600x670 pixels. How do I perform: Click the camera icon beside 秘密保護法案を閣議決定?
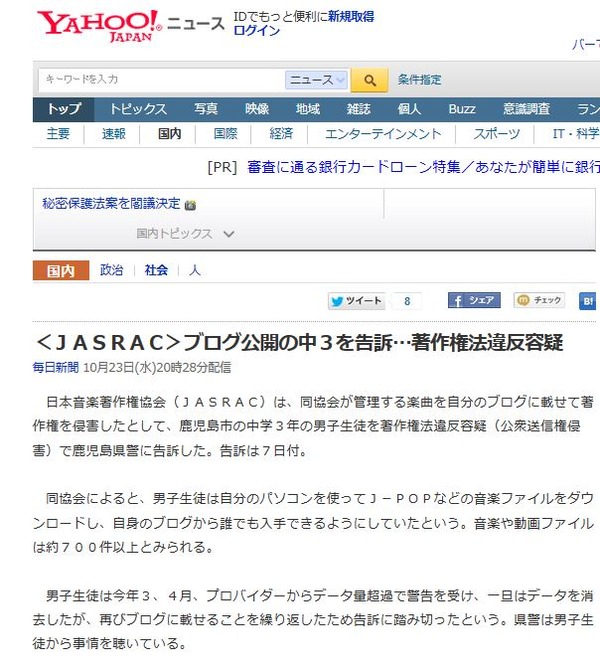pyautogui.click(x=190, y=206)
